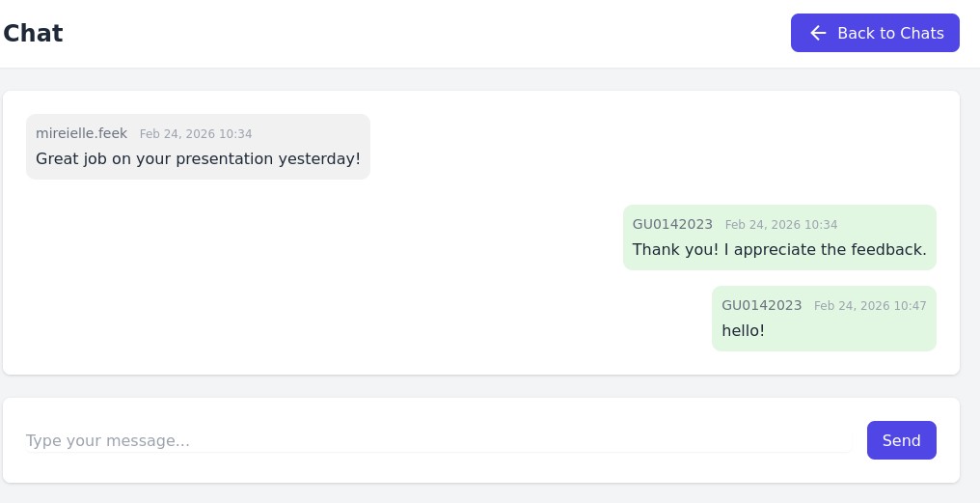Select the Great job on your presentation message
Viewport: 980px width, 503px height.
[x=198, y=158]
